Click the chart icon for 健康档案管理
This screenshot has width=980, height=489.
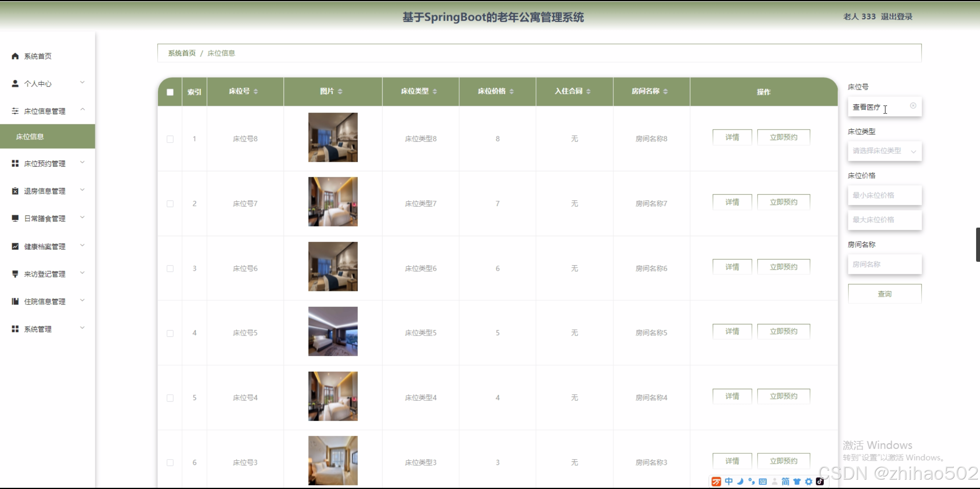point(15,246)
